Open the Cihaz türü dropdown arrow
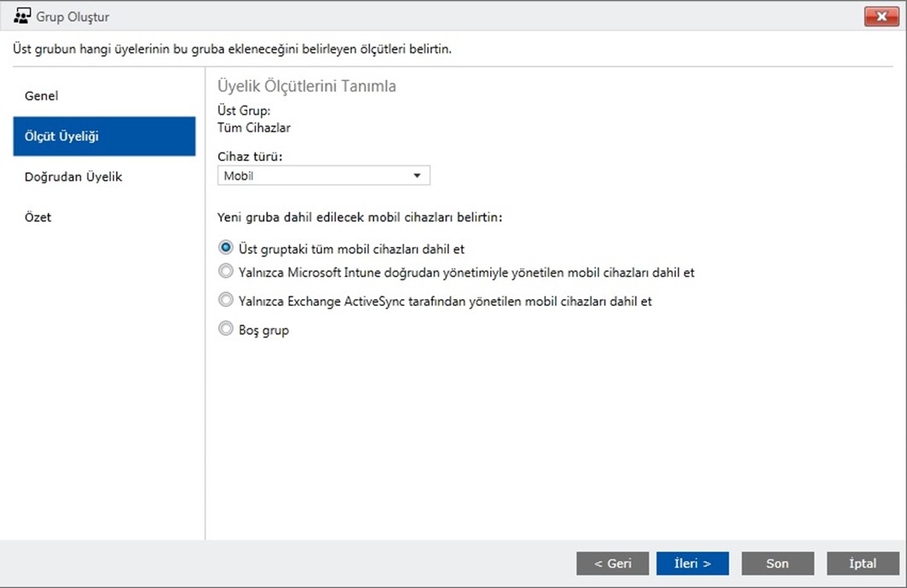Viewport: 907px width, 588px height. [x=417, y=176]
